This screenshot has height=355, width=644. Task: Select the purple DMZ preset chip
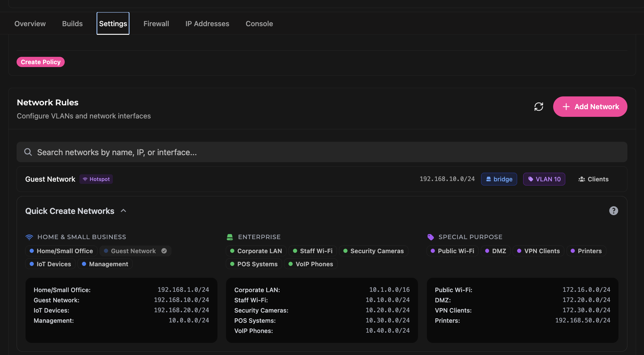pos(495,251)
